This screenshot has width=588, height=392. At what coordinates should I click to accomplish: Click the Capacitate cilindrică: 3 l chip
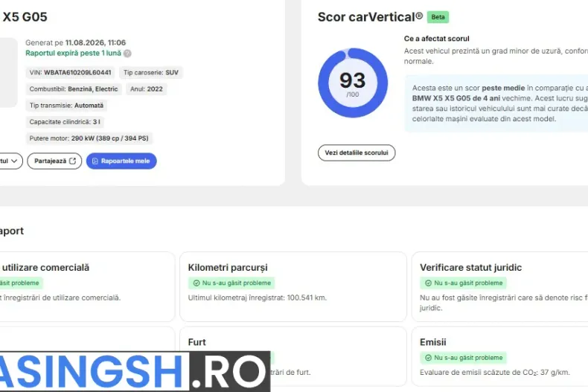[x=65, y=122]
